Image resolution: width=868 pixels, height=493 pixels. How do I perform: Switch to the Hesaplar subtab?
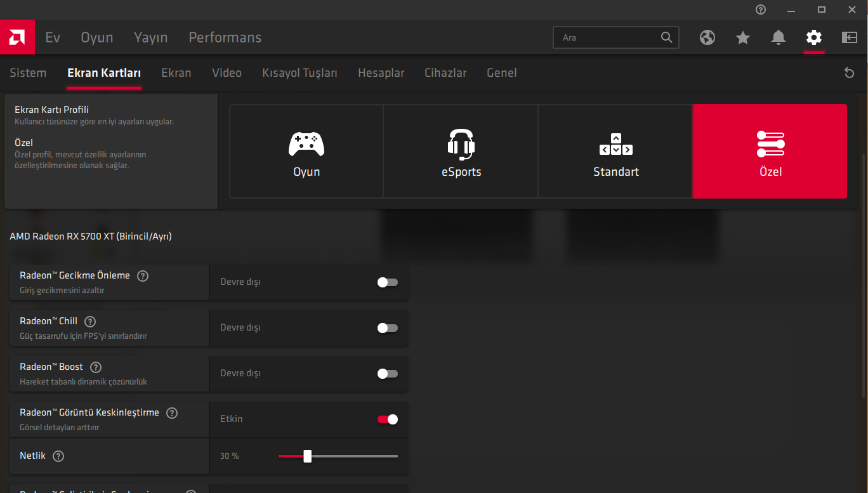[381, 73]
